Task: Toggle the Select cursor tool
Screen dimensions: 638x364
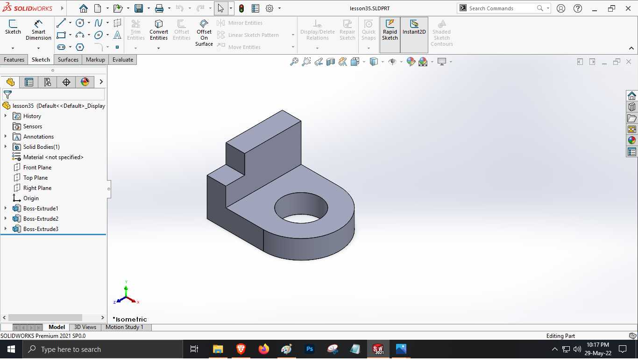Action: tap(220, 8)
